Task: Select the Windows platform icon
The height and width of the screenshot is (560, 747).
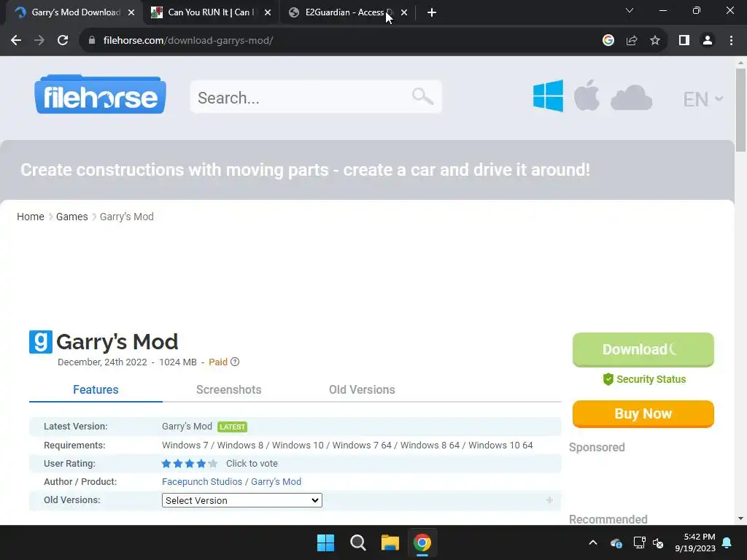Action: pos(549,96)
